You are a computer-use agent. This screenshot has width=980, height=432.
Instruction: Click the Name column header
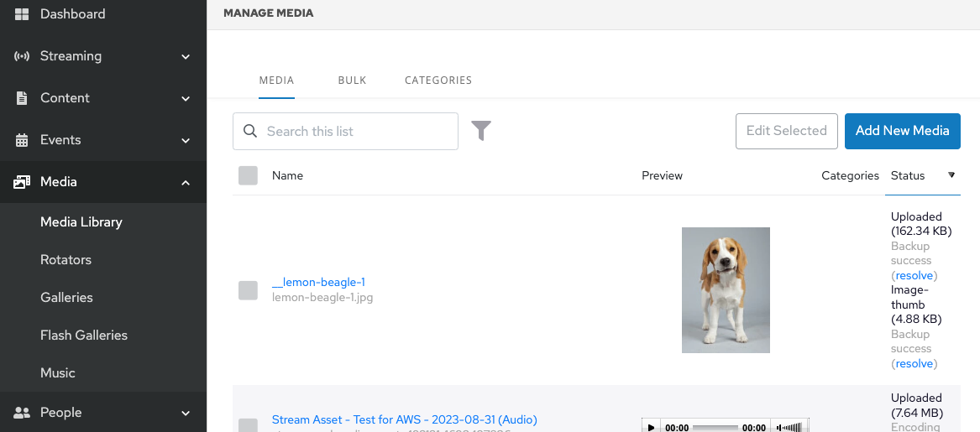click(x=287, y=175)
